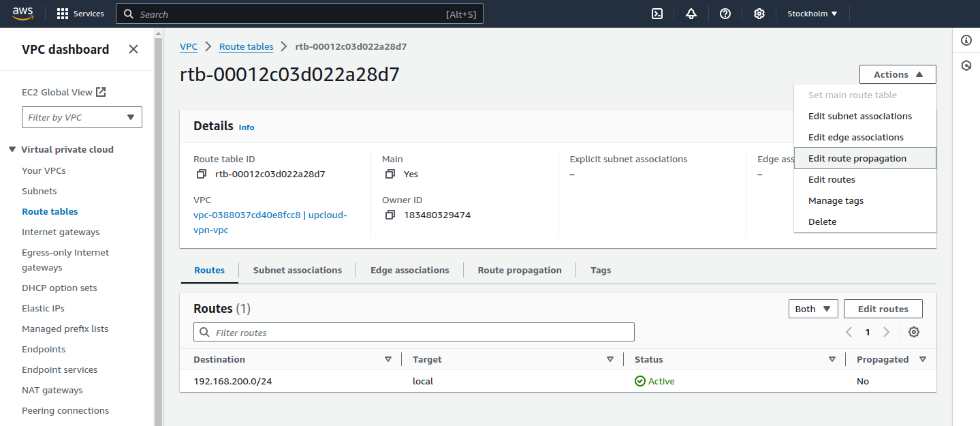Image resolution: width=980 pixels, height=426 pixels.
Task: Open Elastic IPs in sidebar
Action: 43,308
